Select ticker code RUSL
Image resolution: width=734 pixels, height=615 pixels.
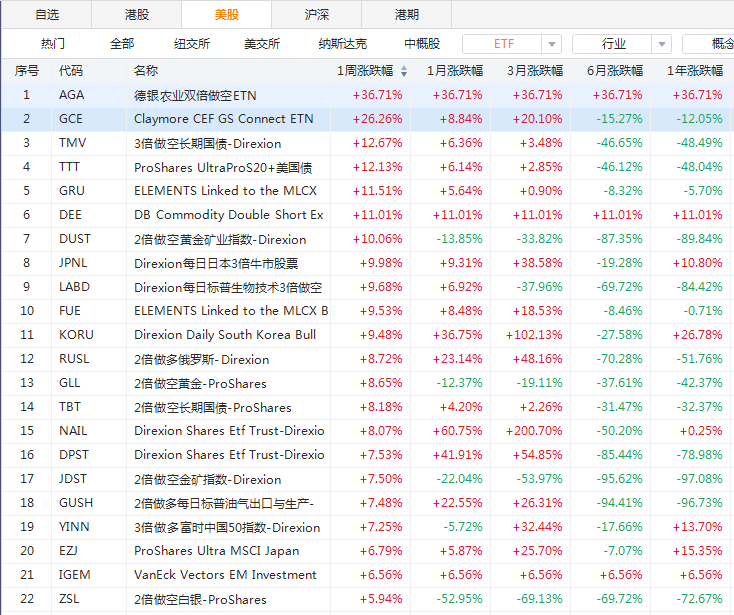click(x=74, y=359)
